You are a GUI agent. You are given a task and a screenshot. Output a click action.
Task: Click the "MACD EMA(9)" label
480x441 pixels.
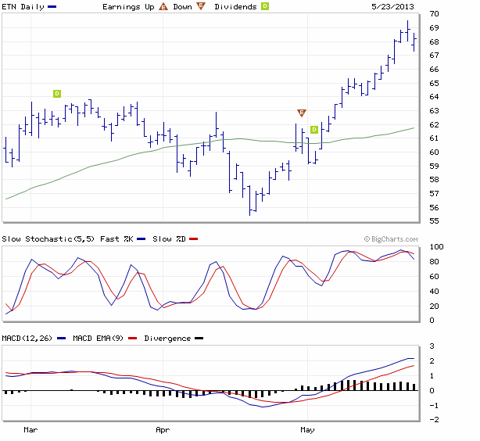(98, 338)
